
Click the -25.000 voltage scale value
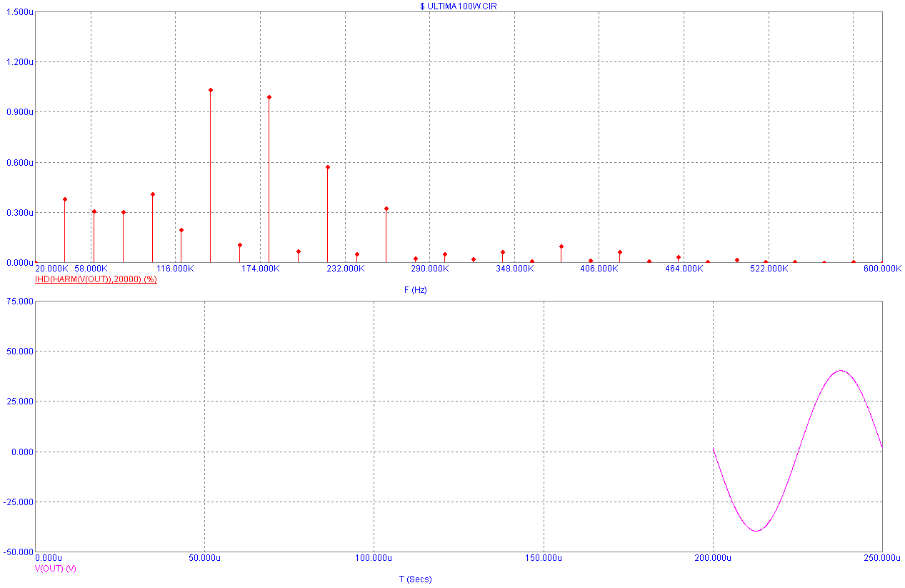(x=18, y=502)
